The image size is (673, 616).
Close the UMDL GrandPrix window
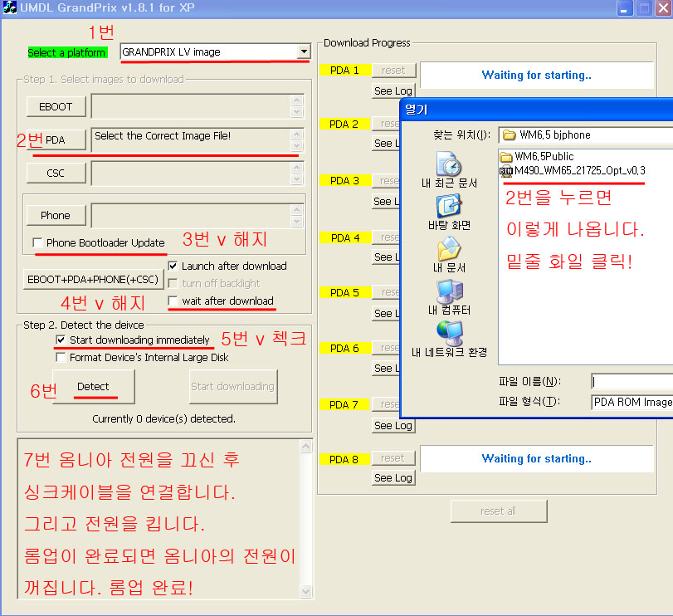point(663,8)
